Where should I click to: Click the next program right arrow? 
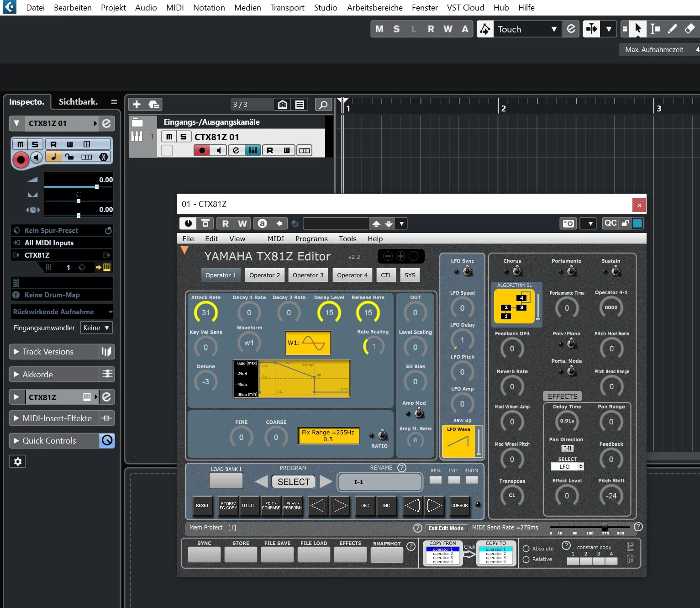point(326,481)
